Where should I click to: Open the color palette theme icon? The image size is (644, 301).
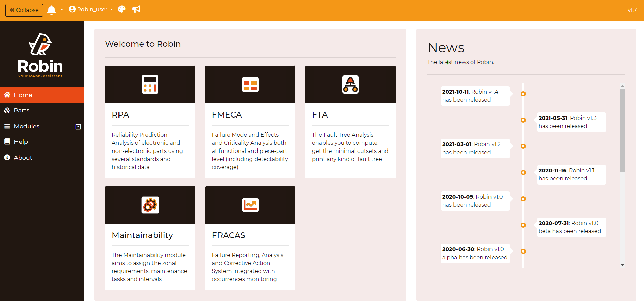(x=122, y=9)
